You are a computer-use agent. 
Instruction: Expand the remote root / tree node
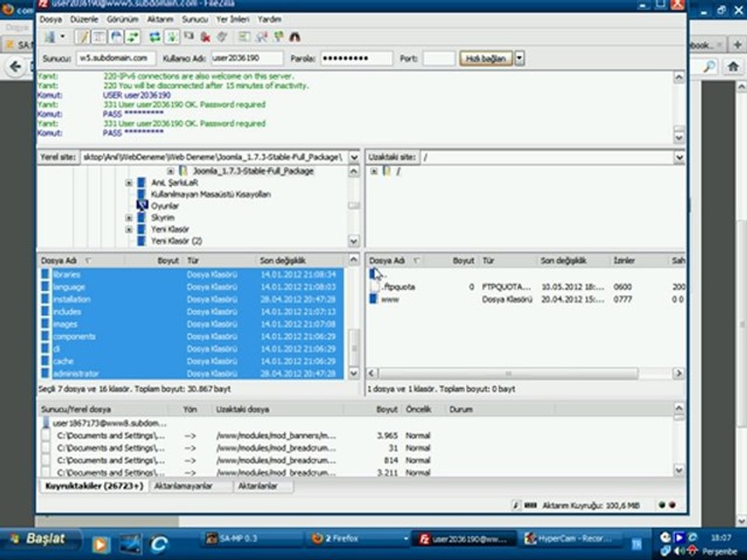pyautogui.click(x=374, y=171)
